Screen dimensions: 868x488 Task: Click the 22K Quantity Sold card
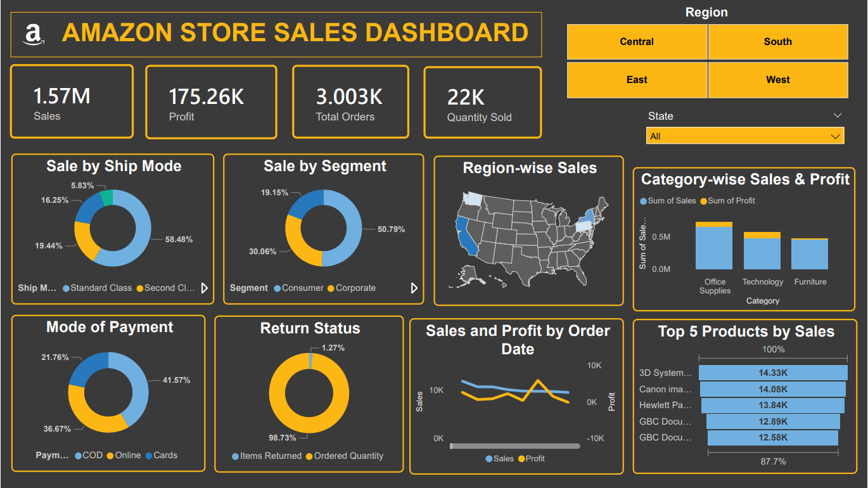click(483, 102)
